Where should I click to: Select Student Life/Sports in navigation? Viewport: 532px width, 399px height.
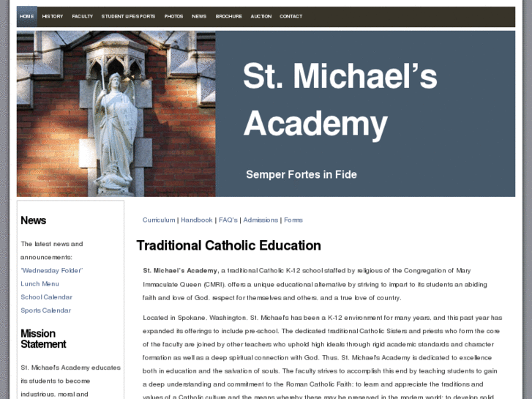click(x=128, y=16)
